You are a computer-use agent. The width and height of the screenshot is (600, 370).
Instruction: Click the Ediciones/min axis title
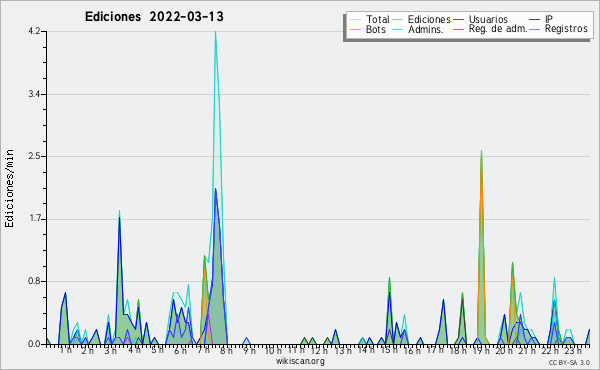[x=9, y=188]
